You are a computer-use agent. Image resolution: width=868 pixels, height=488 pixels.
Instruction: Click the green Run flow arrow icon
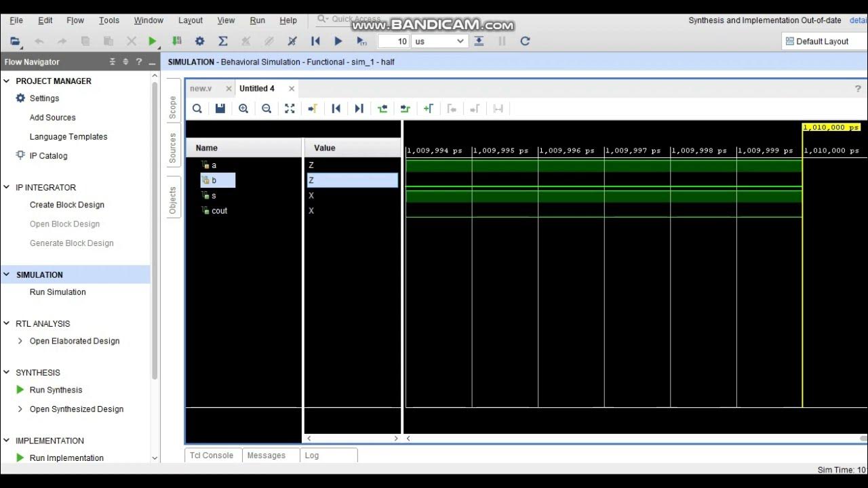tap(153, 41)
